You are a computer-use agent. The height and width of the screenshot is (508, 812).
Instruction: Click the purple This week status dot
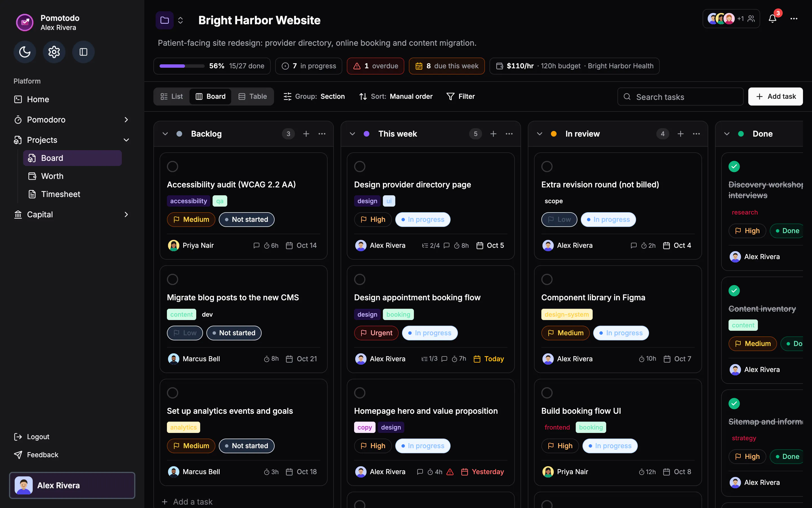tap(367, 134)
